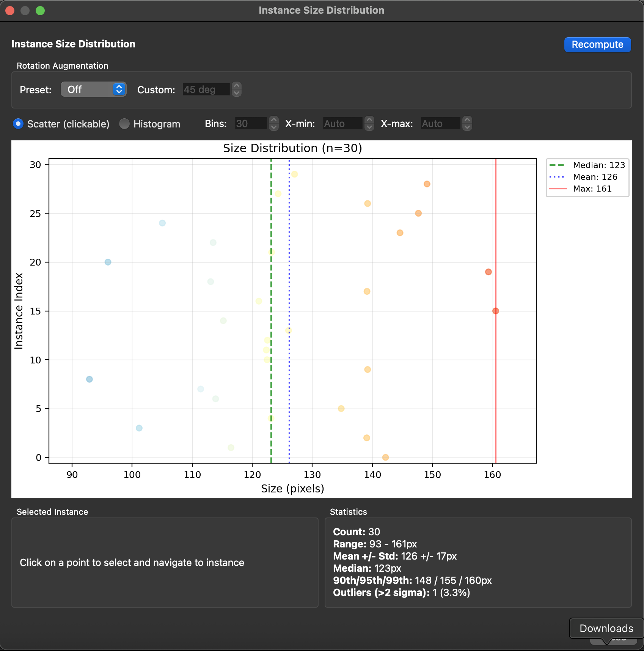
Task: Select the pale blue point at index 7
Action: click(x=201, y=389)
